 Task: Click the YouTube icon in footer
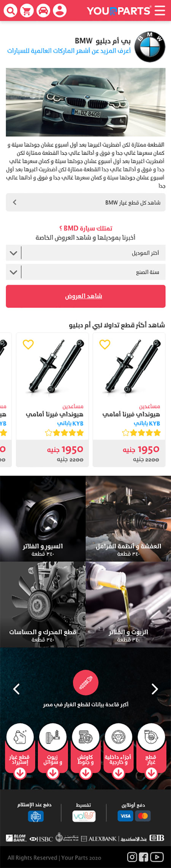coord(157,857)
